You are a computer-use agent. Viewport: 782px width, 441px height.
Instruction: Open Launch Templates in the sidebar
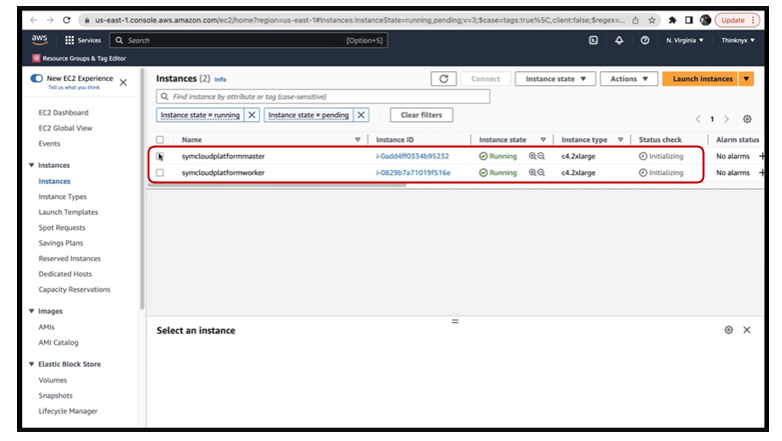click(68, 212)
